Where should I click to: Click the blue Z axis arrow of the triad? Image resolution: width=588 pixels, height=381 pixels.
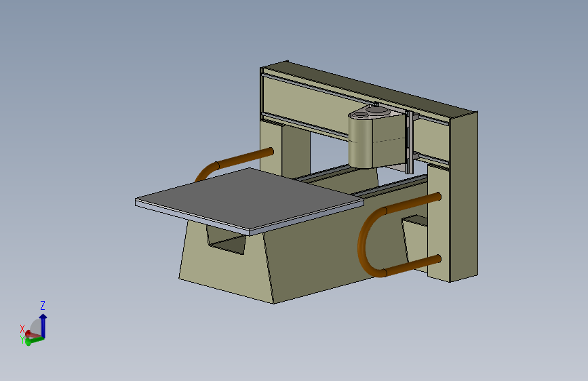43,325
